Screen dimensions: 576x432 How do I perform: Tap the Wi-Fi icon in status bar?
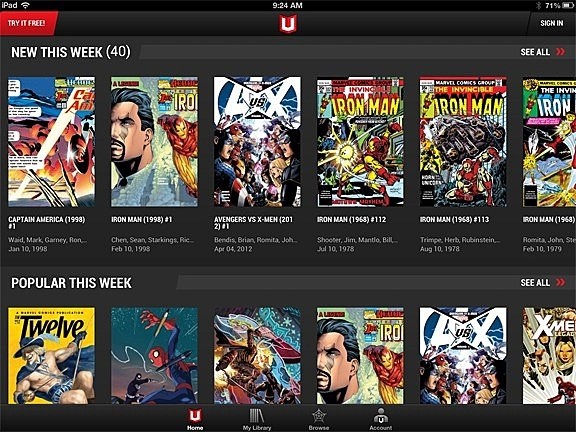coord(25,5)
